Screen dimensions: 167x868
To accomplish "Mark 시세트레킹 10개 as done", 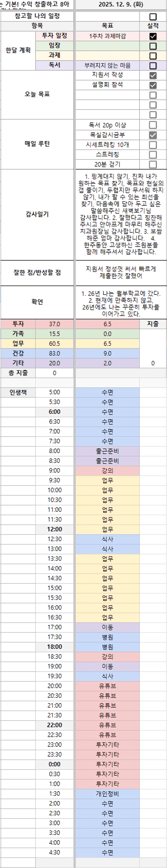I will [x=153, y=145].
